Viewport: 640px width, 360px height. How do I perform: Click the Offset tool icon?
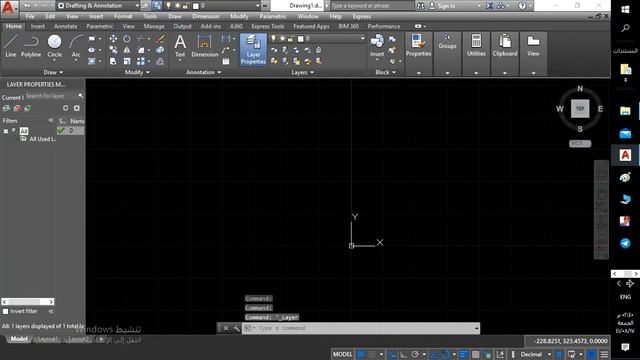point(160,61)
